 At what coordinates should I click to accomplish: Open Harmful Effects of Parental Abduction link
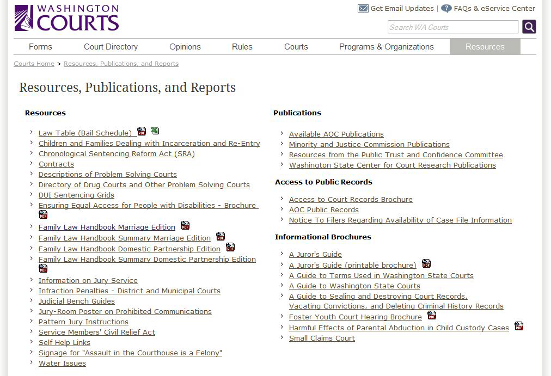[399, 328]
